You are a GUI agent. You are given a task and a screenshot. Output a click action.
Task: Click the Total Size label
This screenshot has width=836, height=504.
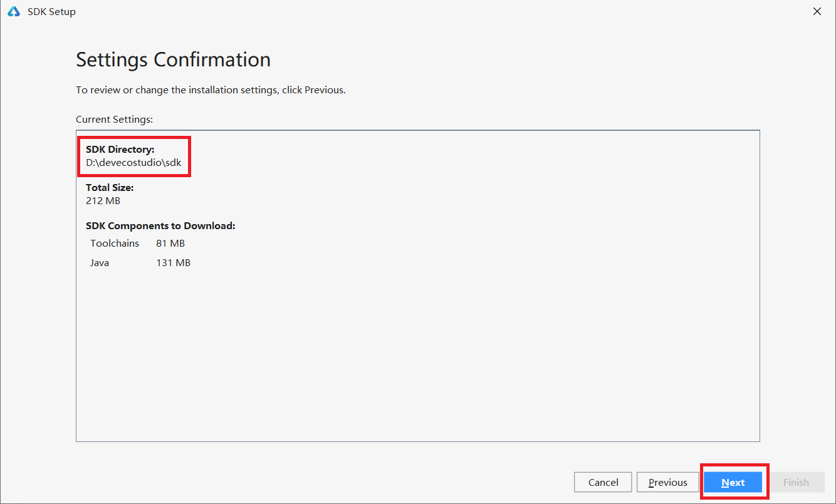tap(110, 187)
